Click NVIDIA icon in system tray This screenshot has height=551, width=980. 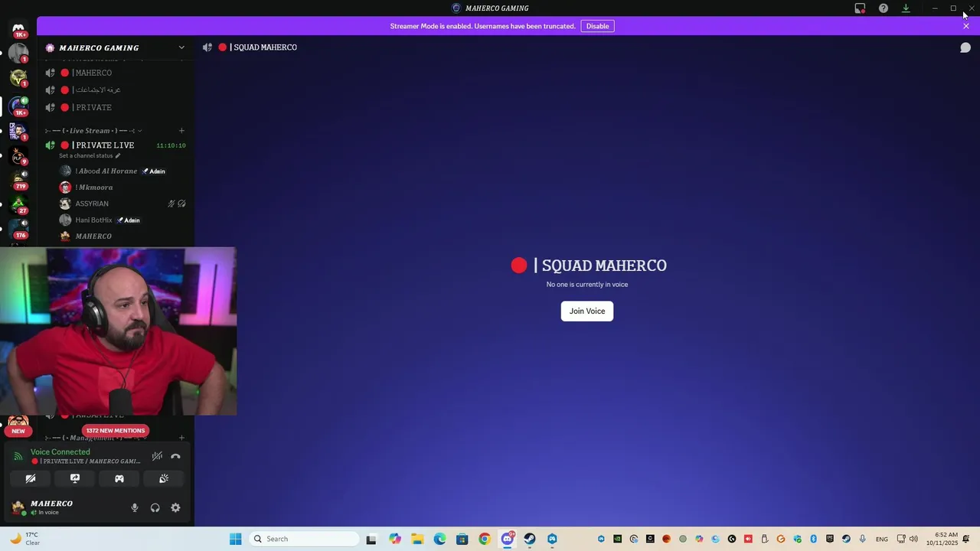click(617, 539)
